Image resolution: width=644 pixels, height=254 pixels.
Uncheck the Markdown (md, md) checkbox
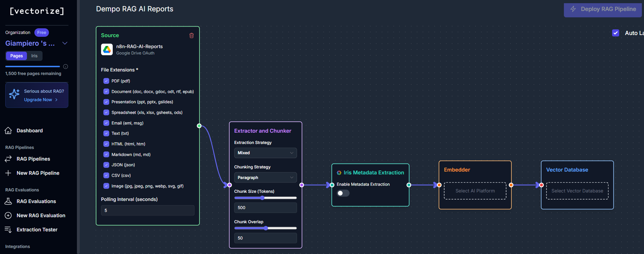106,155
